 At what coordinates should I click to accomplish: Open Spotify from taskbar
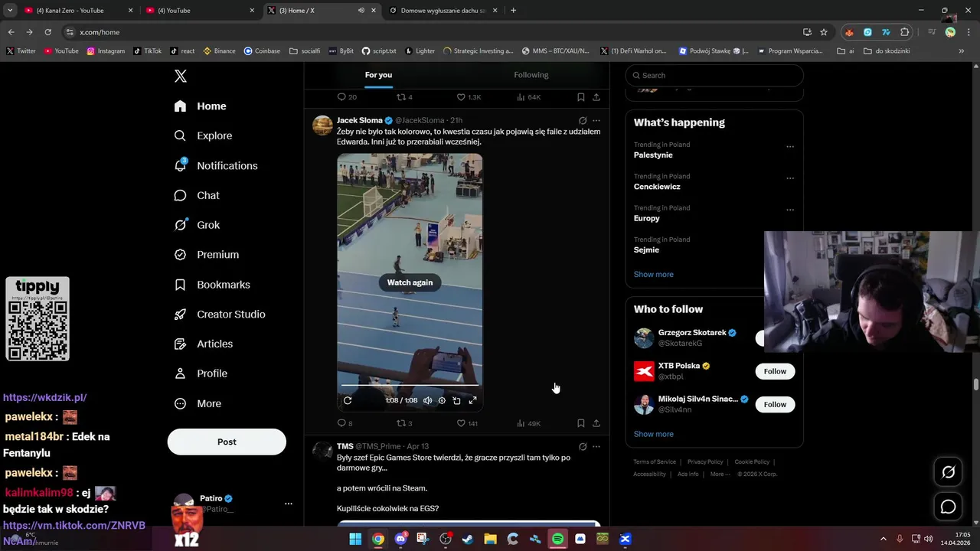[558, 539]
